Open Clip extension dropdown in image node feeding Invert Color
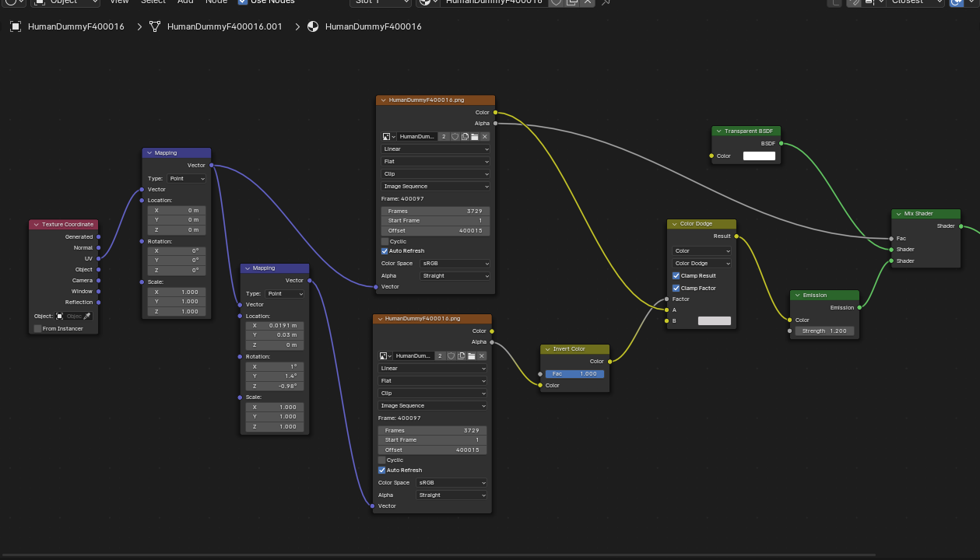 point(433,393)
